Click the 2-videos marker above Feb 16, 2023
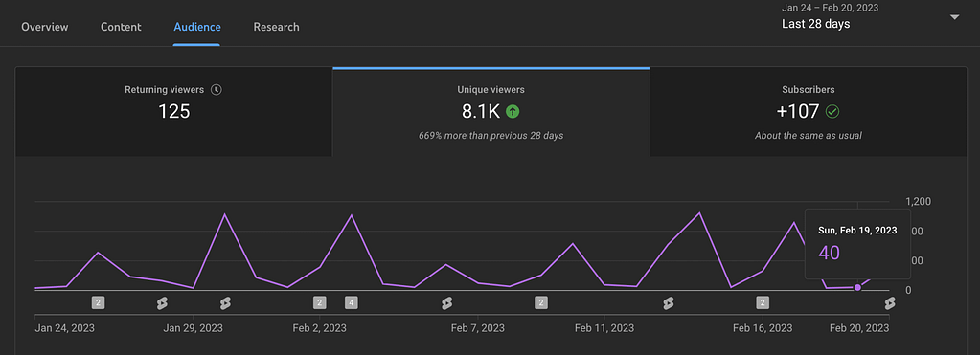 (763, 302)
